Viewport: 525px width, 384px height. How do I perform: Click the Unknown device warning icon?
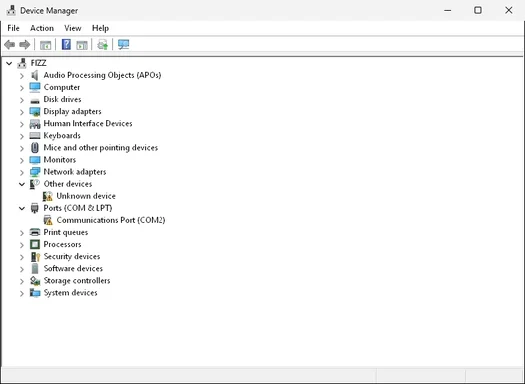tap(48, 196)
